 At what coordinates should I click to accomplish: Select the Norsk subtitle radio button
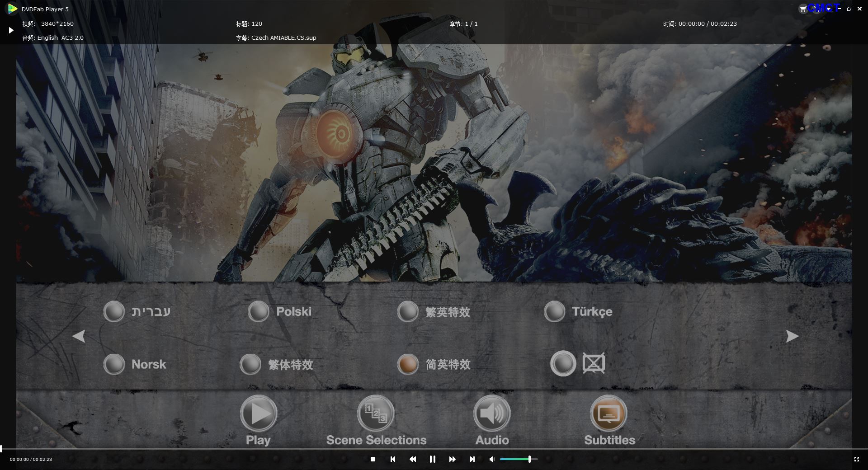point(113,364)
